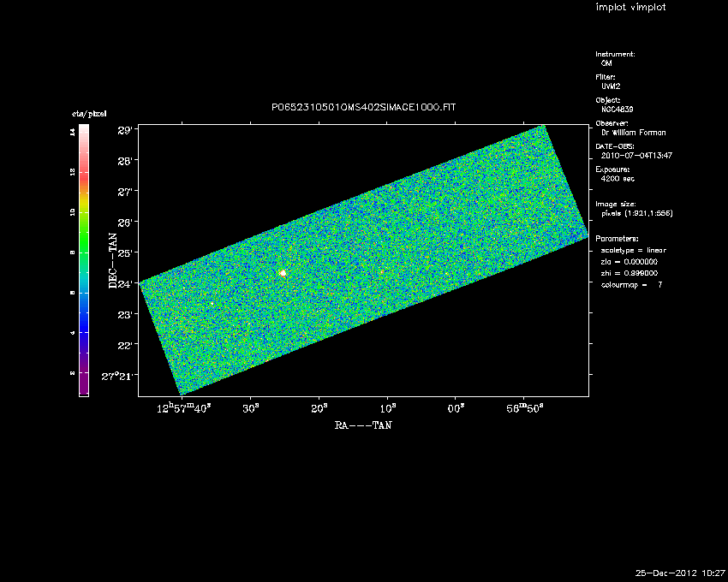Click the 'cts/pixel' colorbar label

coord(89,114)
